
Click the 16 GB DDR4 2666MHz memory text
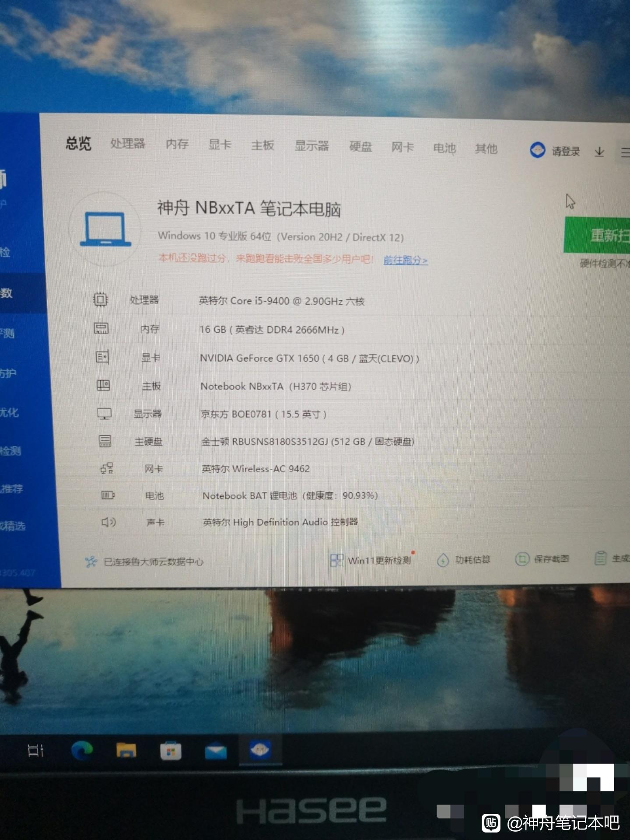272,330
